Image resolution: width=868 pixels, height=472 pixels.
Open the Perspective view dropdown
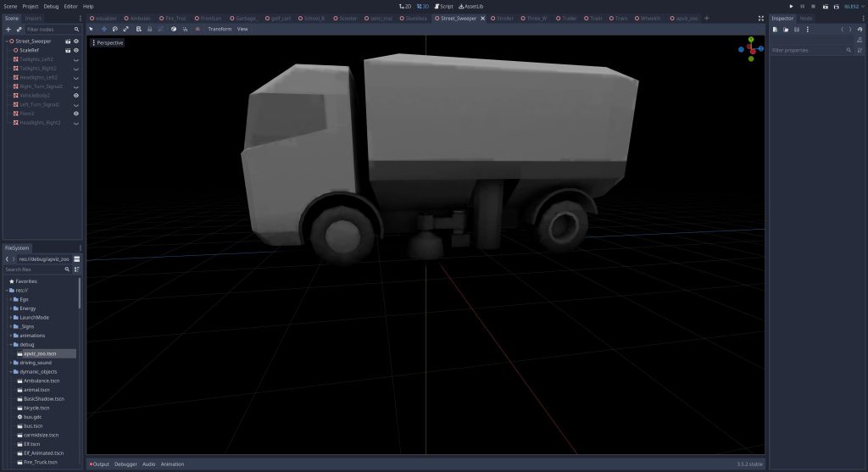108,42
